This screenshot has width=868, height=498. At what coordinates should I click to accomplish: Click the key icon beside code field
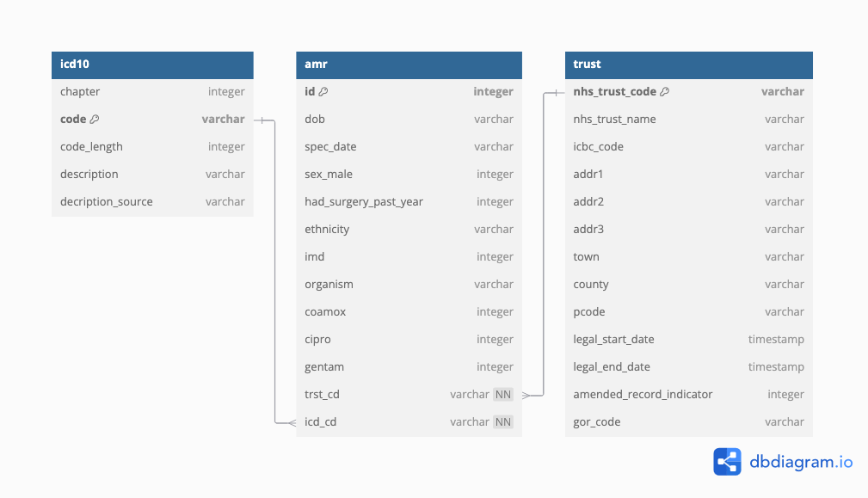pyautogui.click(x=95, y=119)
